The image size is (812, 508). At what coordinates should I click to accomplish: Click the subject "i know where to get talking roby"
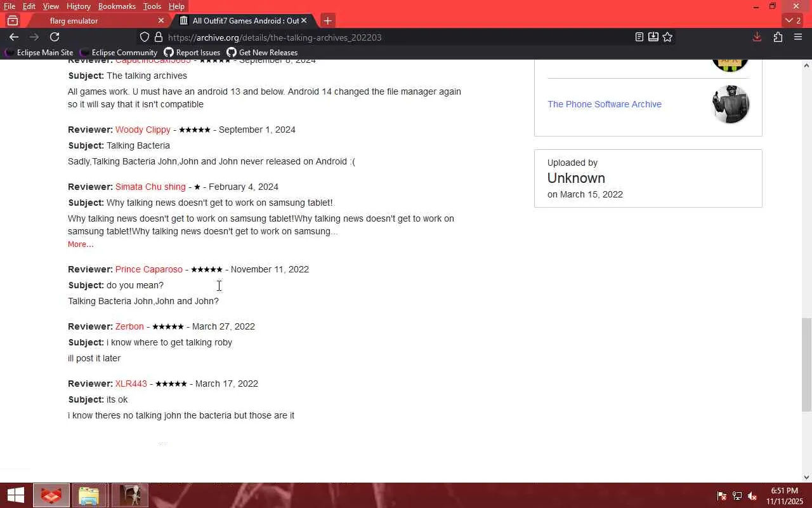click(x=169, y=342)
